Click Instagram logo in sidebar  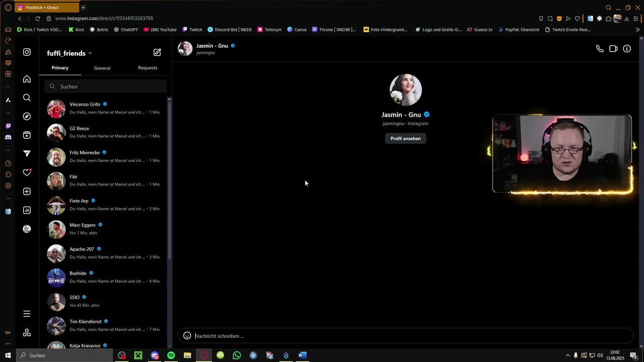(x=27, y=52)
